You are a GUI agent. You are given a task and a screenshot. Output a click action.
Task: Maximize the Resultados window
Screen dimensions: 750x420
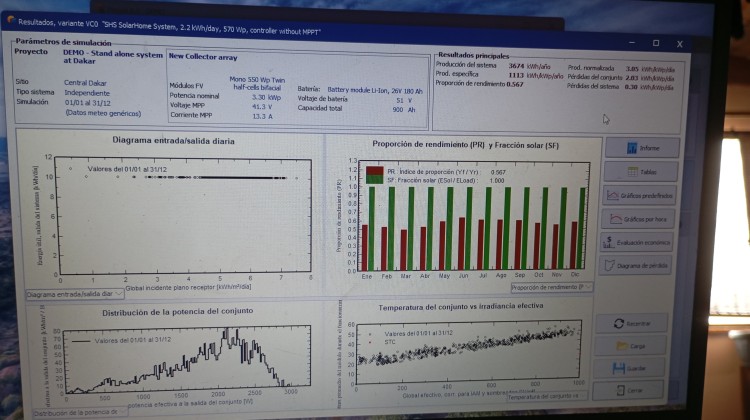pyautogui.click(x=656, y=43)
